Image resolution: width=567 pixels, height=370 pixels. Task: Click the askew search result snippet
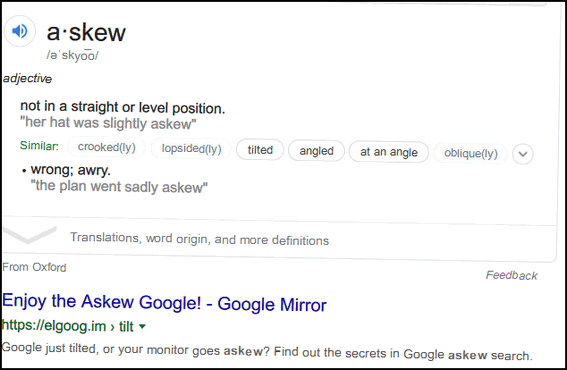tap(267, 351)
